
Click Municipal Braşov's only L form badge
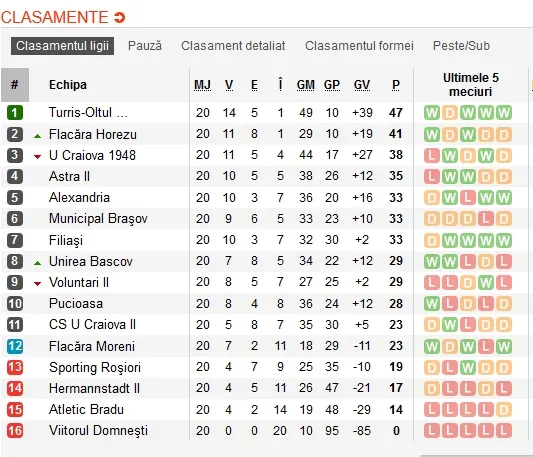tap(486, 219)
